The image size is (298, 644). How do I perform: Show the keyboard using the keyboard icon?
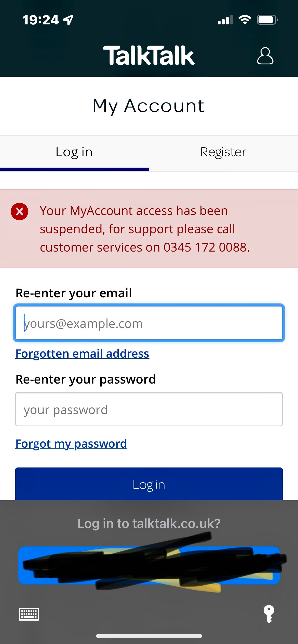coord(29,614)
